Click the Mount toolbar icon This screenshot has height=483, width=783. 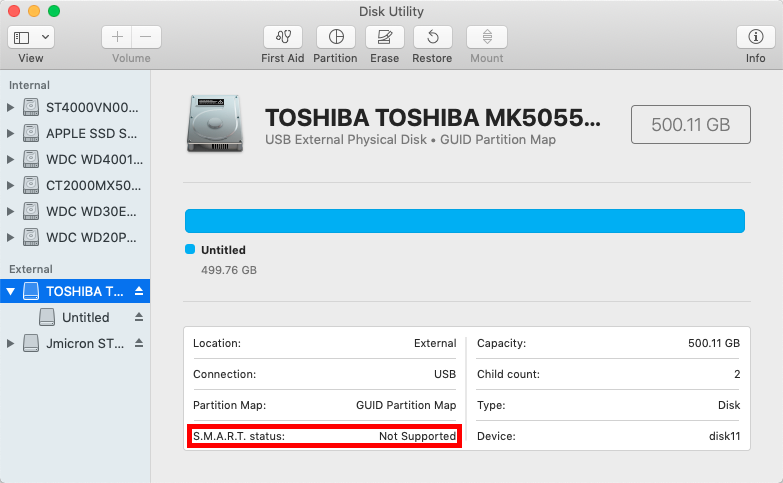[486, 38]
